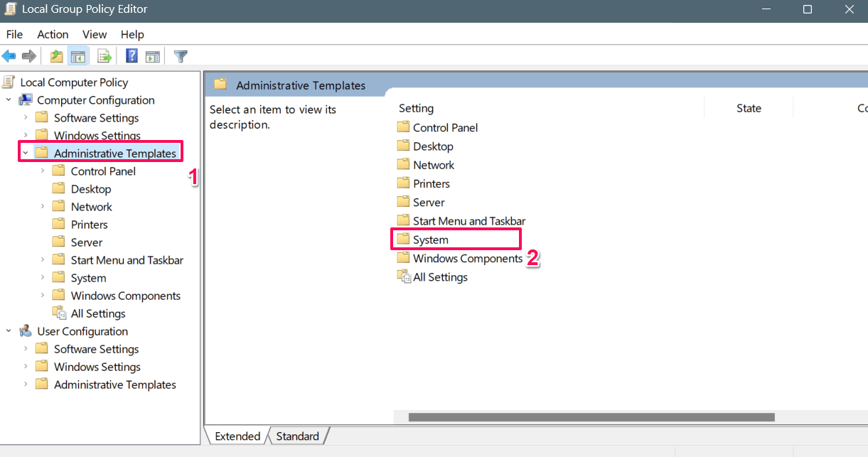868x457 pixels.
Task: Maximize the Local Group Policy Editor window
Action: pyautogui.click(x=807, y=9)
